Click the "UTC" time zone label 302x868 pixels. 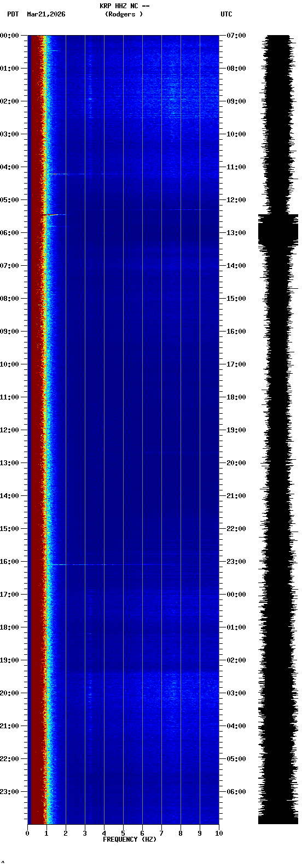click(226, 14)
